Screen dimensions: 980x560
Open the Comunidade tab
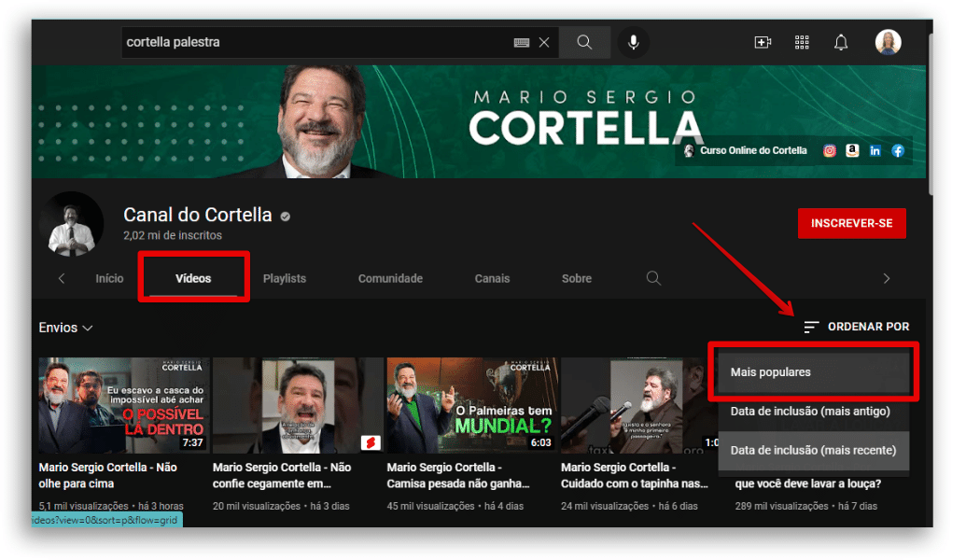point(390,278)
